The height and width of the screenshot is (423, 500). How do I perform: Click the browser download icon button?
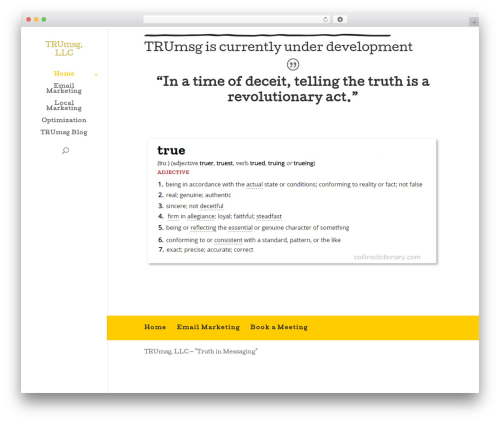[x=340, y=19]
